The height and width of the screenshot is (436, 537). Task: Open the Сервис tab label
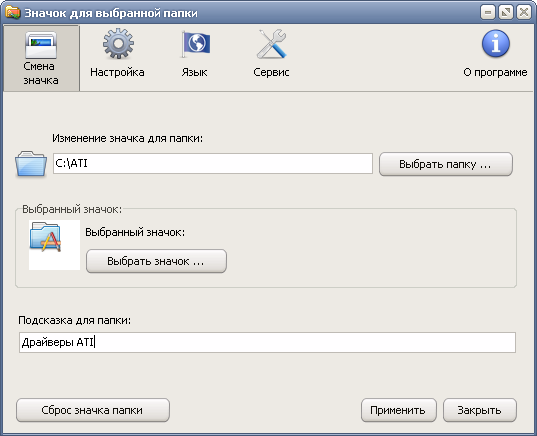click(271, 72)
